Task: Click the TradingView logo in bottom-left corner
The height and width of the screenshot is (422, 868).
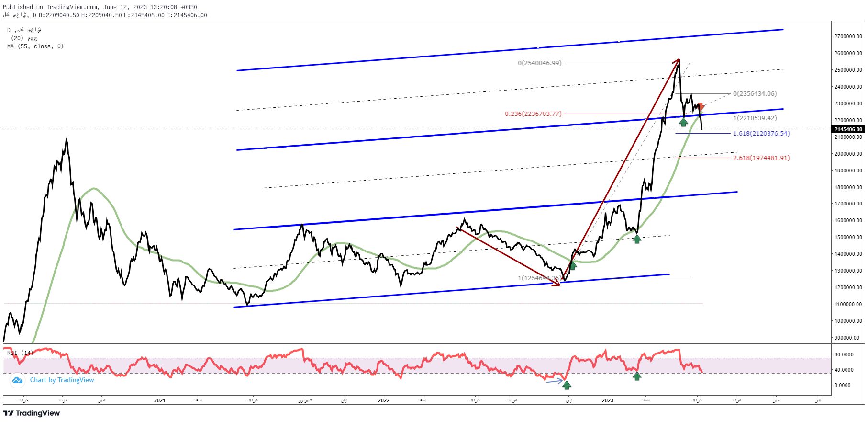Action: tap(32, 413)
